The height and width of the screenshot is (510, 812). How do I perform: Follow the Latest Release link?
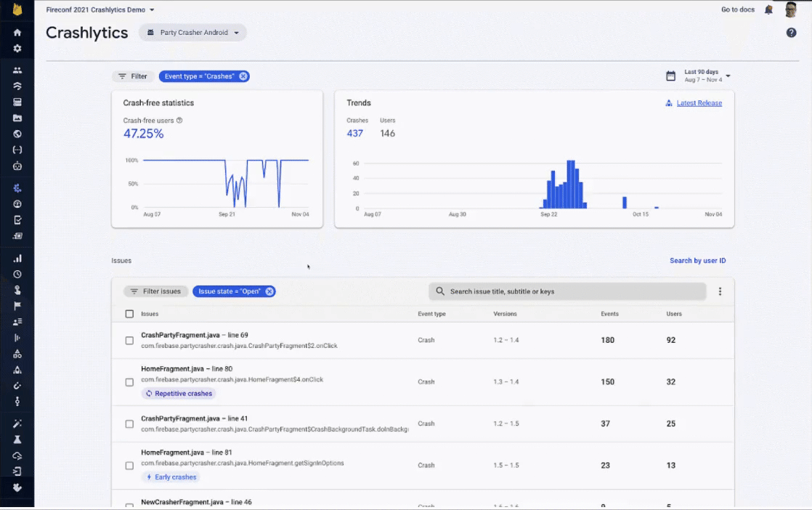click(x=699, y=103)
